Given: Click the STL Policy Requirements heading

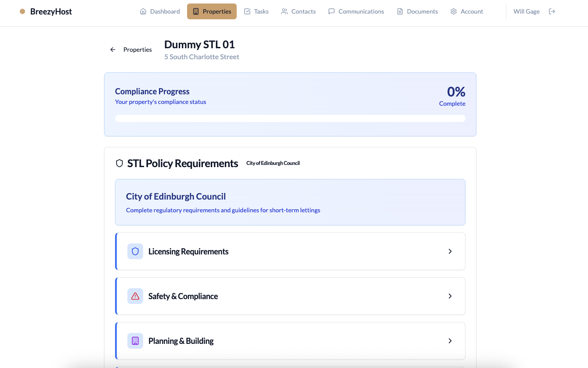Looking at the screenshot, I should 183,163.
